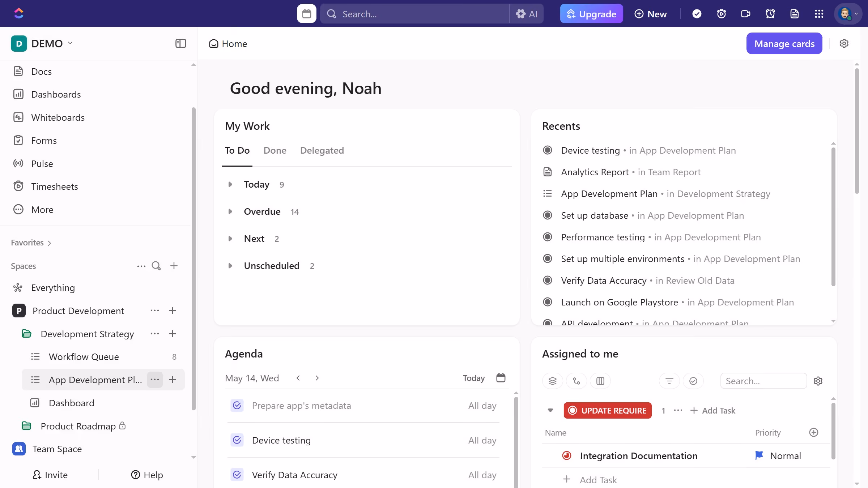This screenshot has width=868, height=488.
Task: Open the user avatar menu
Action: point(848,14)
